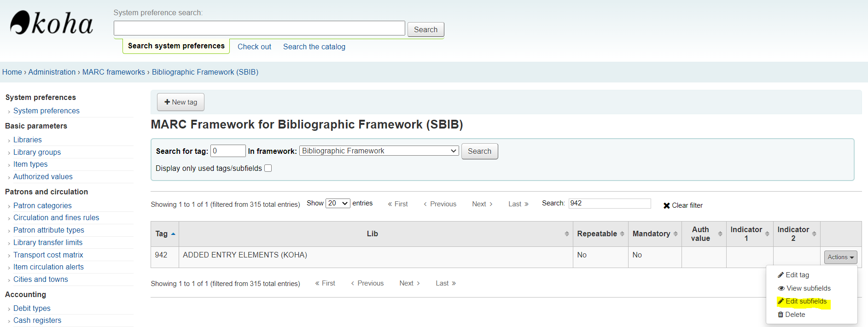Viewport: 868px width, 327px height.
Task: Click the pencil icon beside Edit tag
Action: [781, 275]
